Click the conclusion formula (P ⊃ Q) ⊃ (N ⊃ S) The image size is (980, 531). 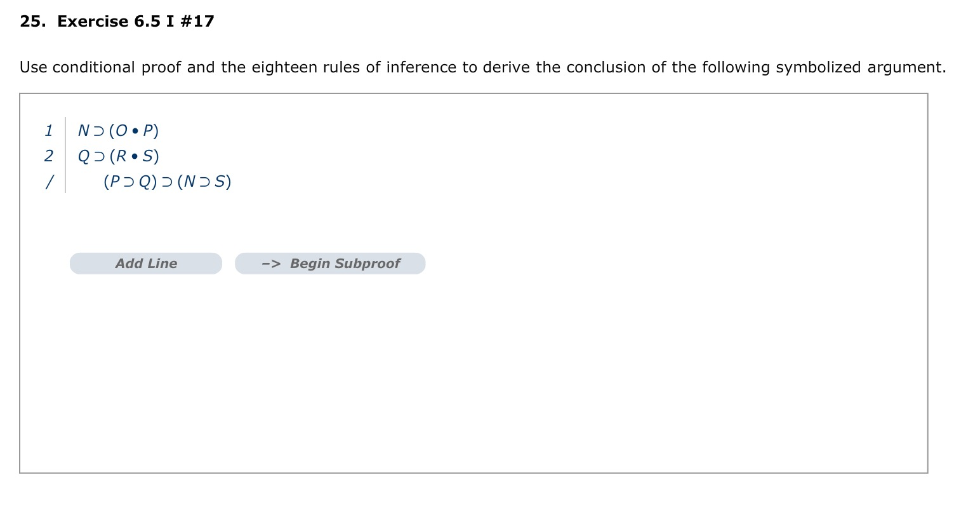point(167,182)
